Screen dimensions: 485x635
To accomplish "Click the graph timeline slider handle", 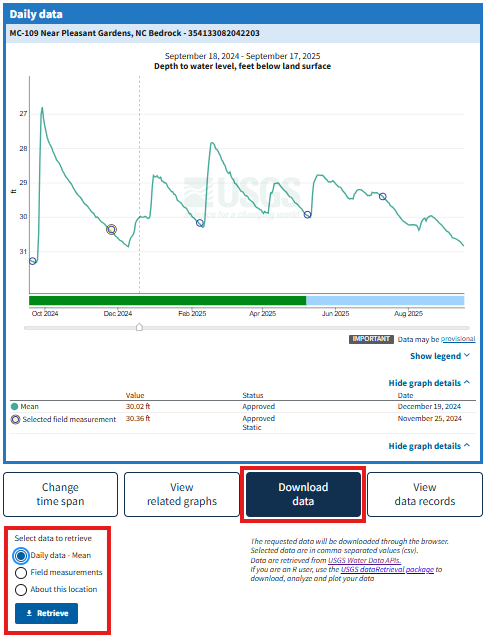I will [x=139, y=327].
